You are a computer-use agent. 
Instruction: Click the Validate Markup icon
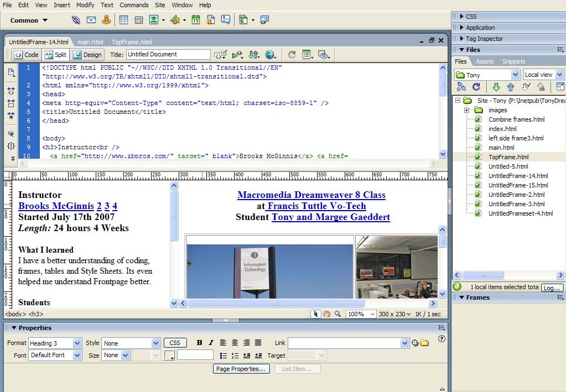[221, 54]
